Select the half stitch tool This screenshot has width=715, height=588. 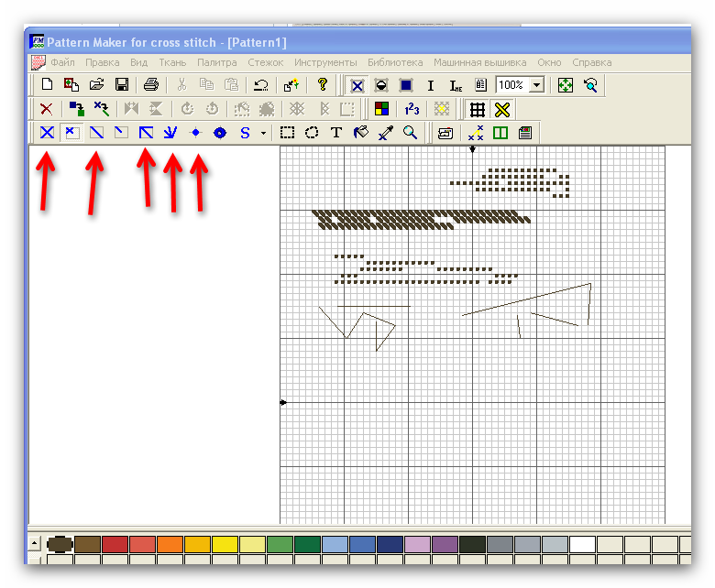[x=96, y=133]
